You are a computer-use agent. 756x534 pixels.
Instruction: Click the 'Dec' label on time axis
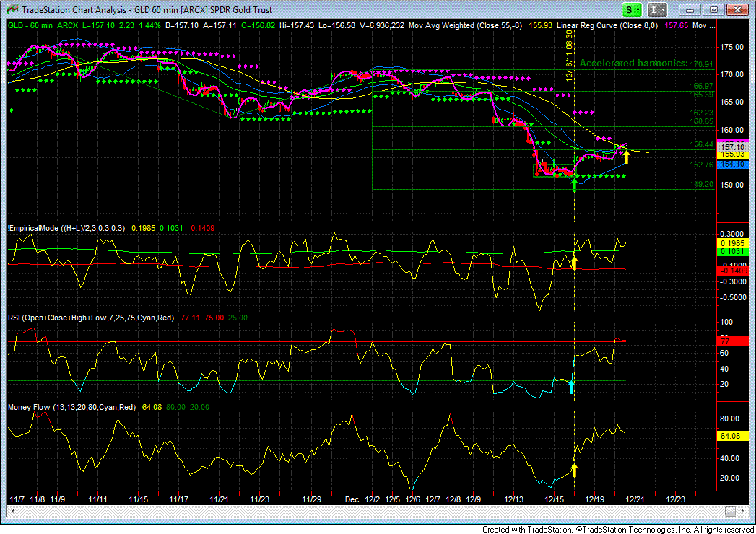point(352,499)
